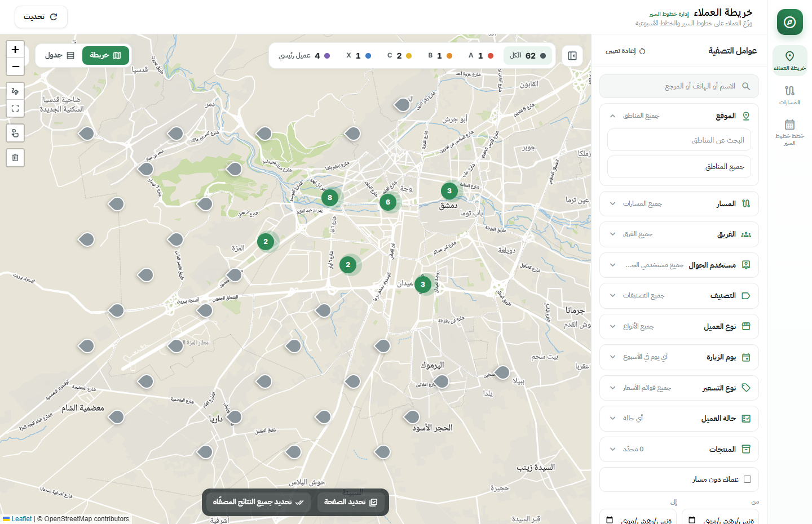Open خطط خطوط السير plans in sidebar
Viewport: 812px width, 524px height.
click(789, 132)
